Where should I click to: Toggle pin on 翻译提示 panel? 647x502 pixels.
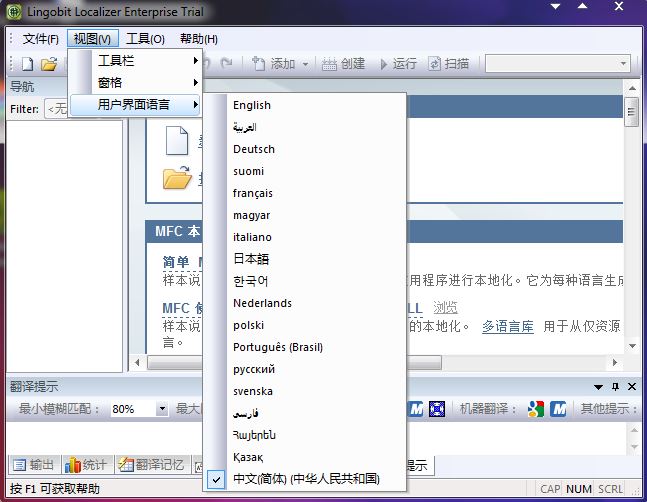[615, 387]
